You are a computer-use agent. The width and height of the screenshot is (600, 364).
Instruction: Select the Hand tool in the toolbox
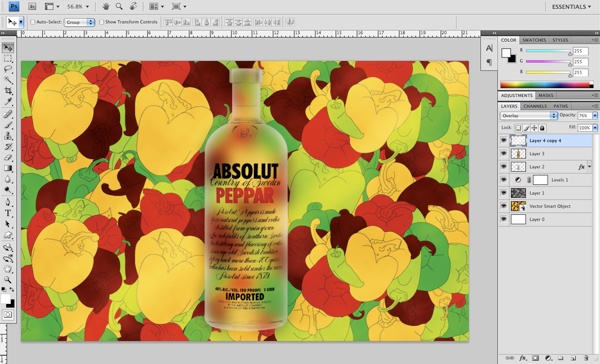[x=8, y=269]
